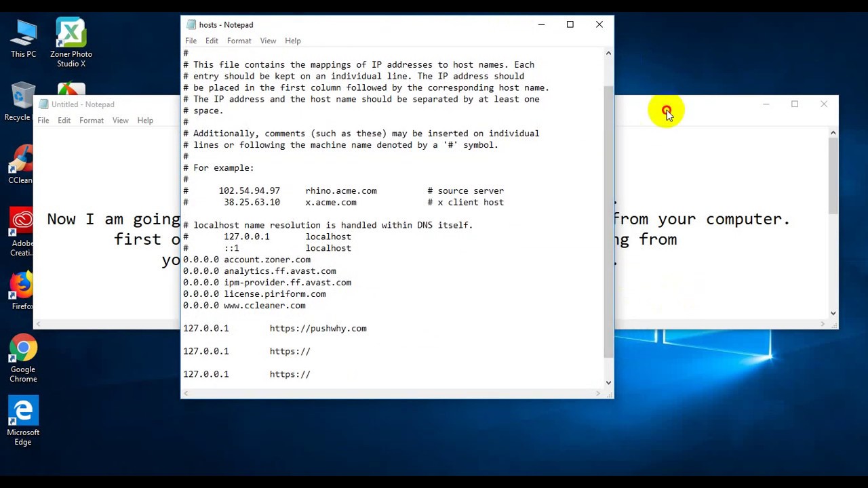868x488 pixels.
Task: Open Help menu in hosts Notepad
Action: [x=292, y=41]
